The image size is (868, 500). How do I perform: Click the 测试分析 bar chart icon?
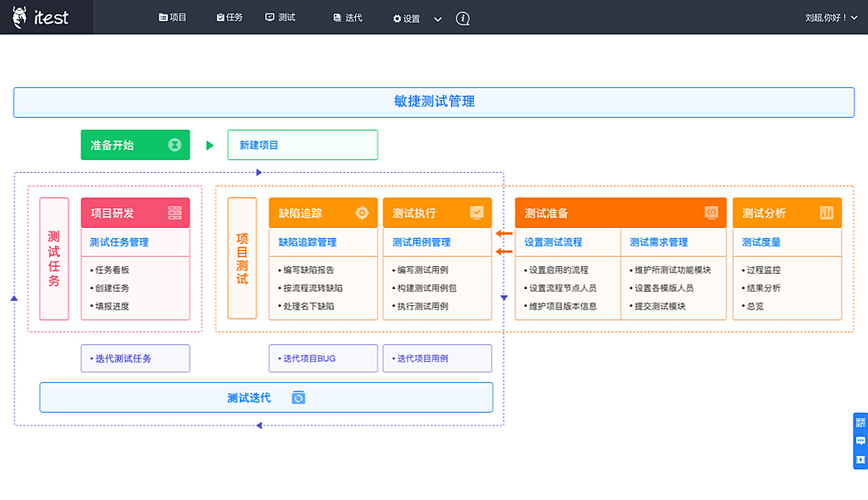coord(826,213)
